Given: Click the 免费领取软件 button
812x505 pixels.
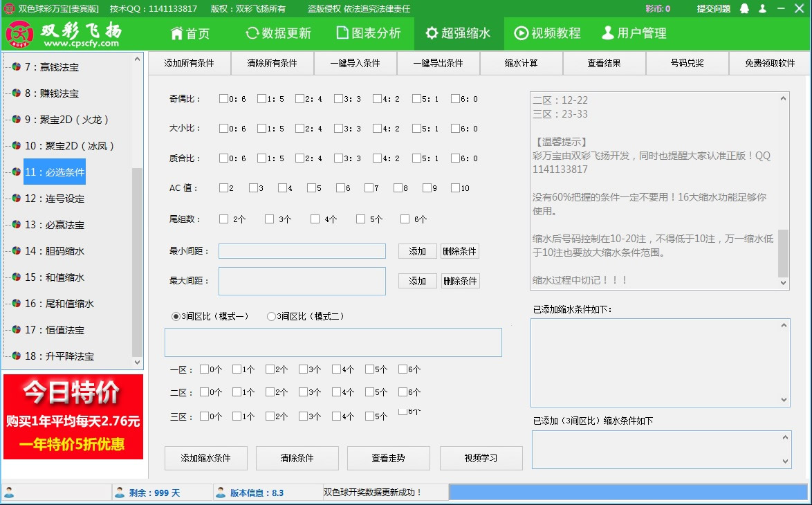Looking at the screenshot, I should point(769,63).
